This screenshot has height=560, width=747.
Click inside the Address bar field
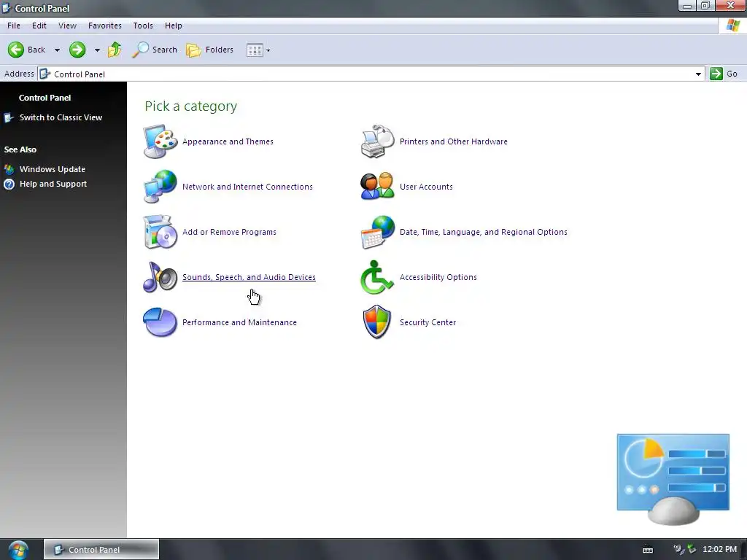[x=371, y=74]
